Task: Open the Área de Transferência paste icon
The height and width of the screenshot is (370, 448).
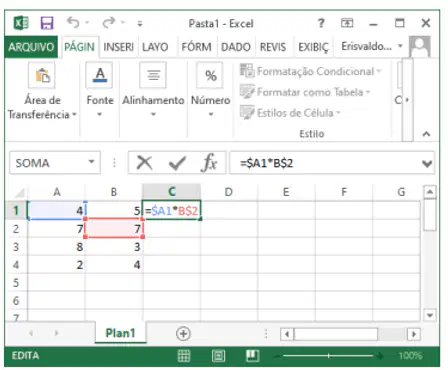Action: (42, 76)
